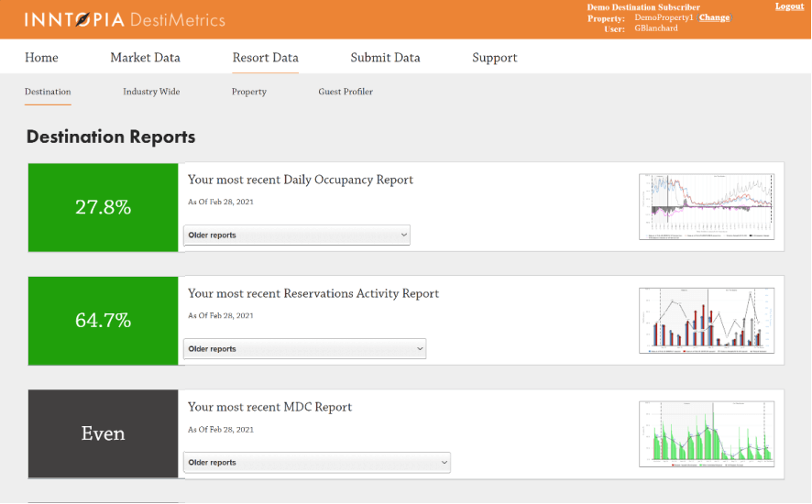This screenshot has height=504, width=812.
Task: Expand Older reports dropdown for Reservations Activity
Action: point(304,349)
